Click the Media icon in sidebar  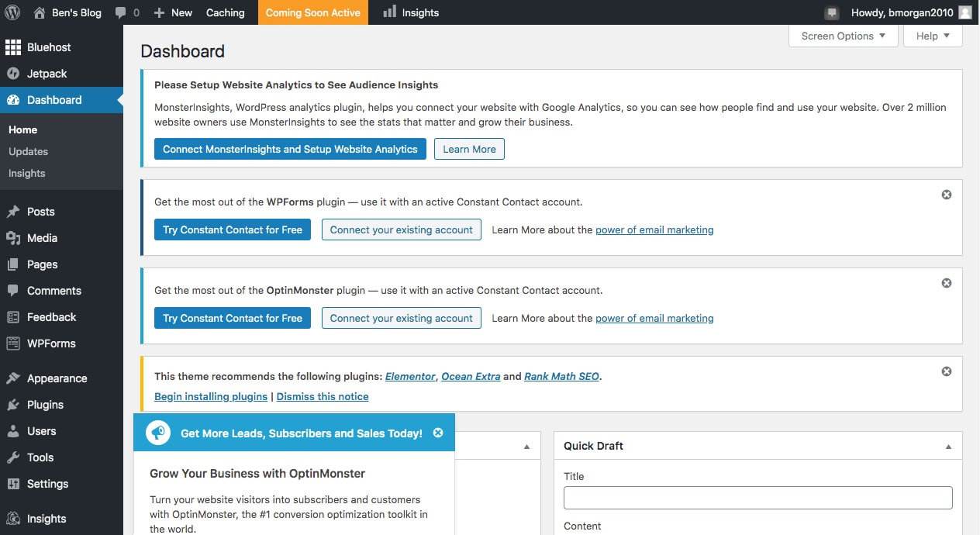(13, 238)
